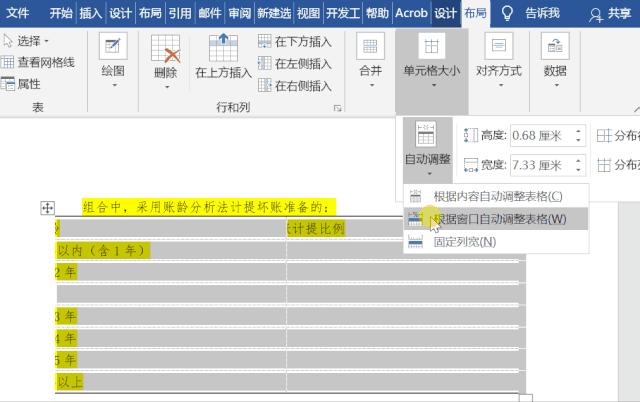Image resolution: width=640 pixels, height=402 pixels.
Task: Click the 合并 merge cells icon
Action: coord(370,46)
